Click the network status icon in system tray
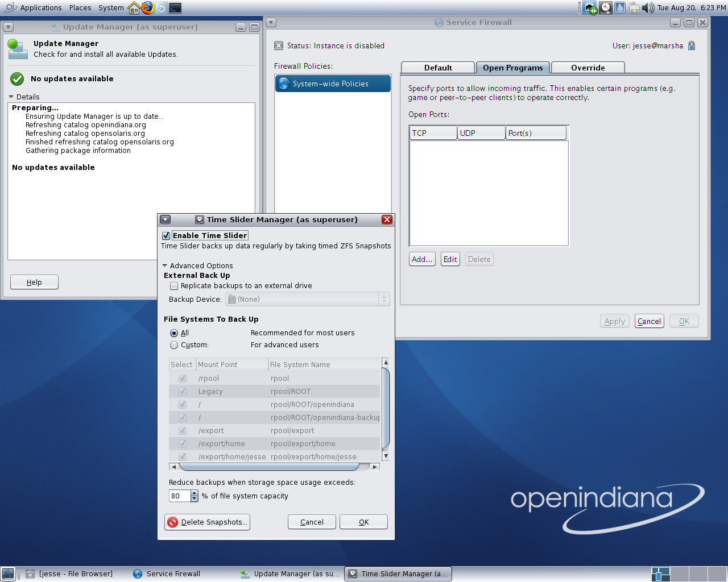The image size is (728, 582). coord(591,7)
